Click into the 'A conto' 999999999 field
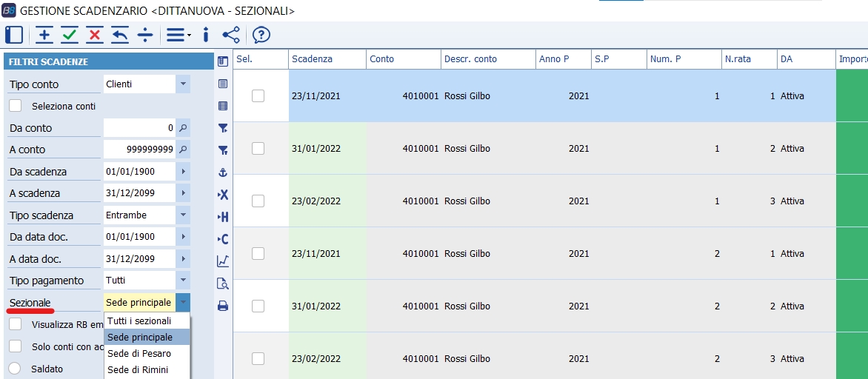 point(139,150)
